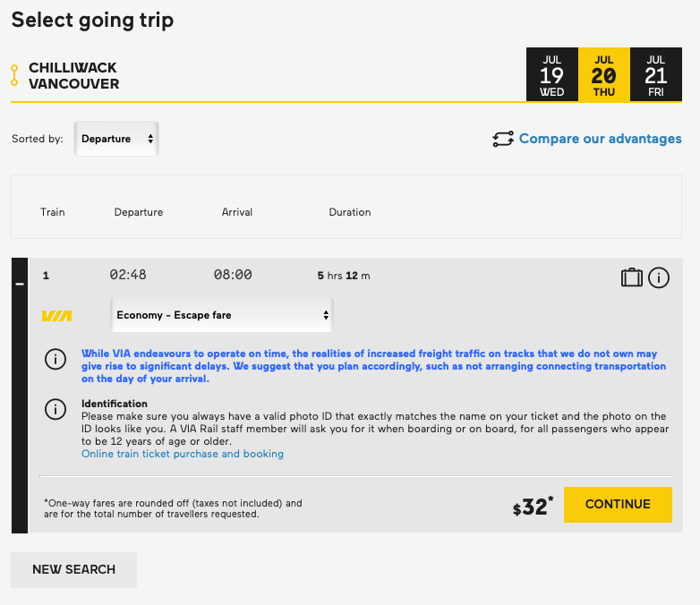This screenshot has height=605, width=700.
Task: Select the Jul 20 Thu date tab
Action: (x=604, y=75)
